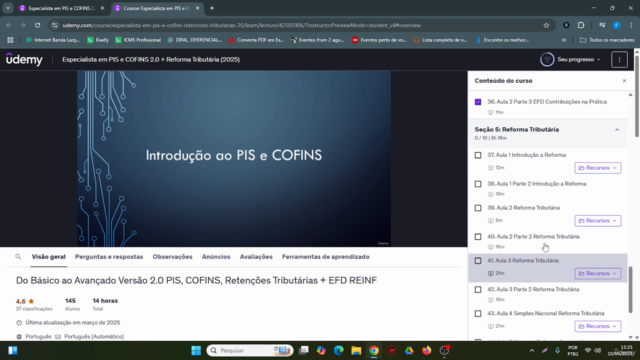This screenshot has width=640, height=360.
Task: Click the site info icon in address bar
Action: (55, 25)
